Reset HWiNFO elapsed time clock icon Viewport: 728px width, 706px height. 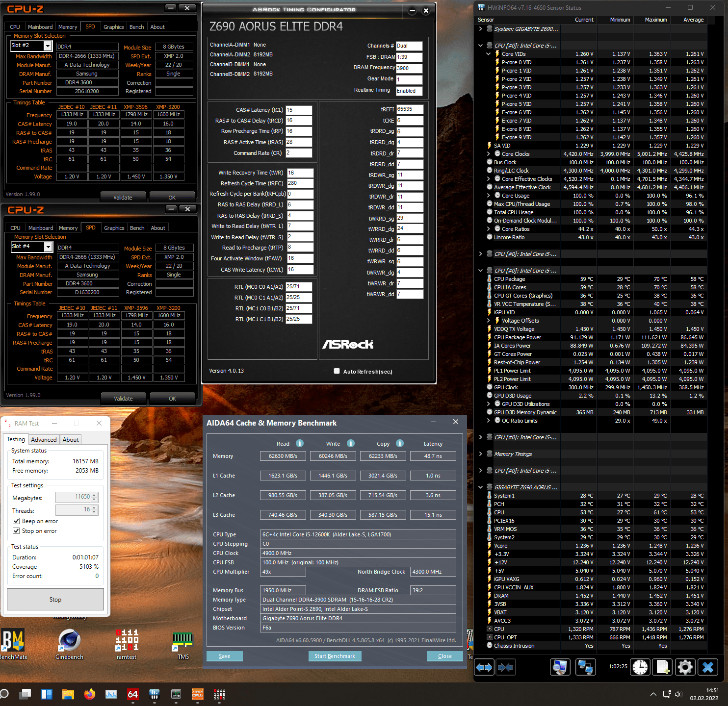click(x=640, y=667)
